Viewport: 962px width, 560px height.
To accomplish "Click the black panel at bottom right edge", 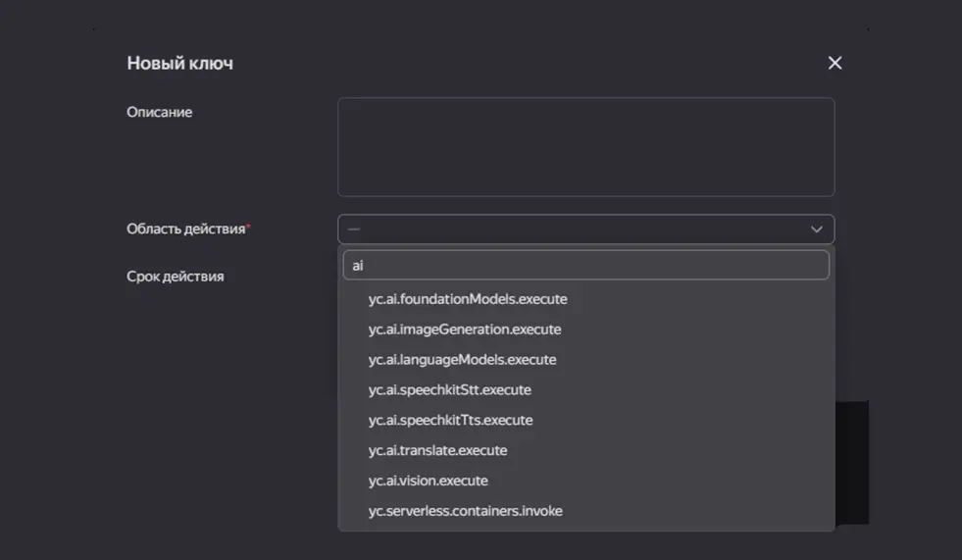I will tap(852, 461).
